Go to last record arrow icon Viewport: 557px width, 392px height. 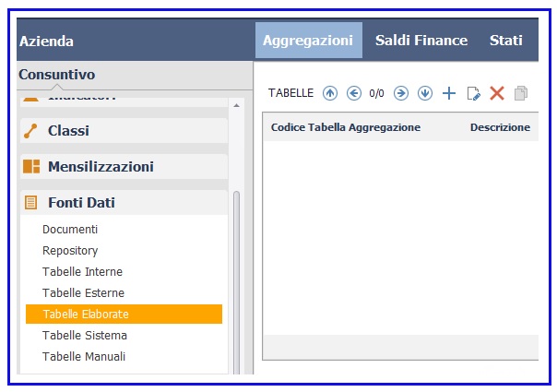coord(425,93)
